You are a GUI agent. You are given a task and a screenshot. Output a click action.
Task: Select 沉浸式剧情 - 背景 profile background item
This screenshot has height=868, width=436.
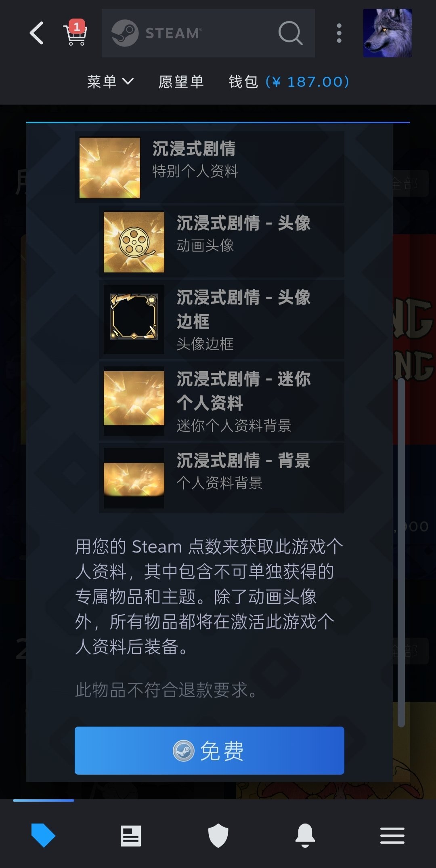pyautogui.click(x=222, y=478)
